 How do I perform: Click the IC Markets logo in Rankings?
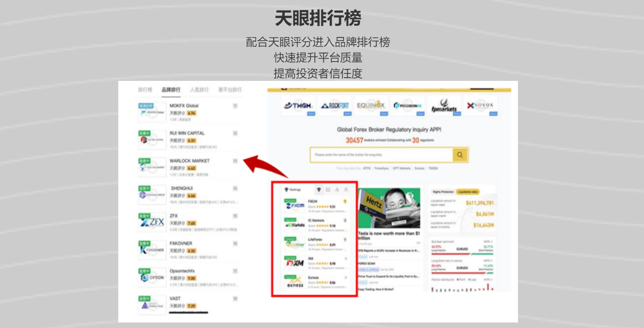point(295,224)
